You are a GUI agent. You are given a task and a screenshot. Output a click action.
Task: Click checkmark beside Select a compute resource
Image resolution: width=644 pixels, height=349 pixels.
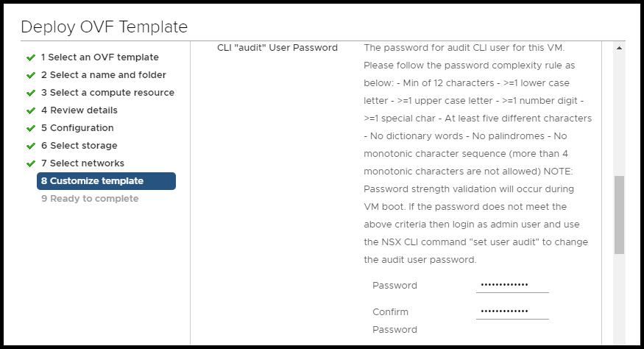(x=31, y=93)
